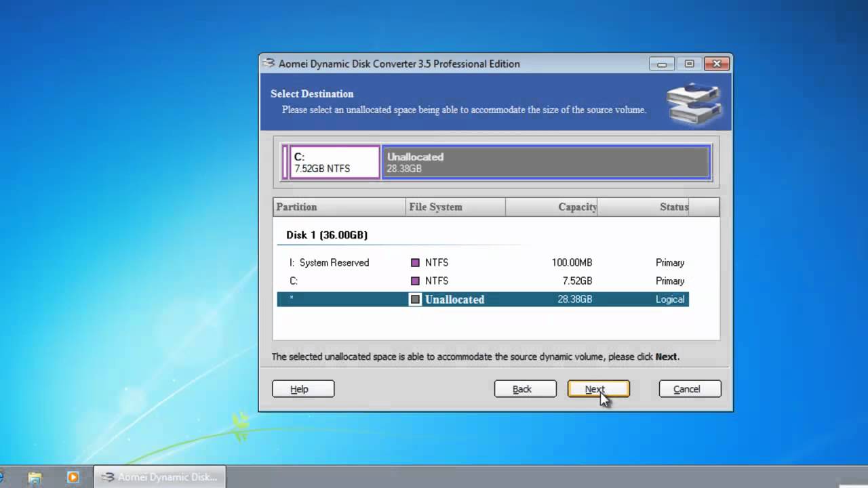Image resolution: width=868 pixels, height=488 pixels.
Task: Minimize the Aomei converter window
Action: click(661, 64)
